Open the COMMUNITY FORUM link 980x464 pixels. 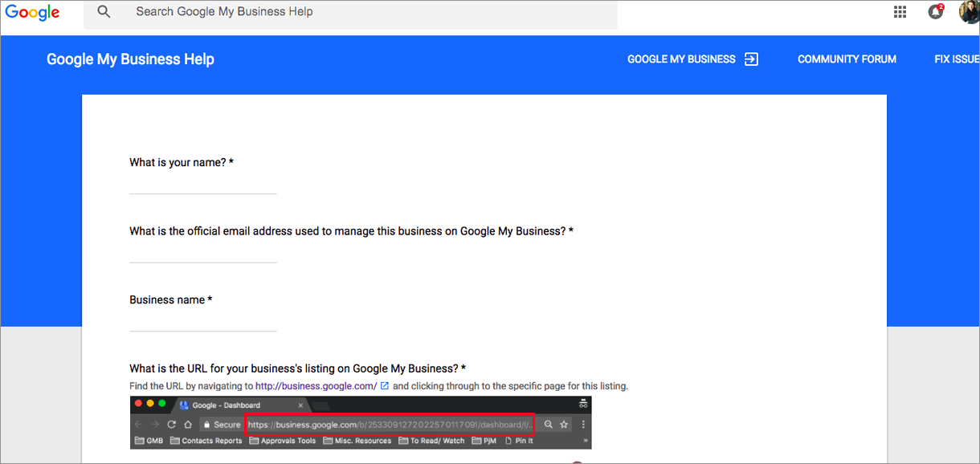click(847, 59)
